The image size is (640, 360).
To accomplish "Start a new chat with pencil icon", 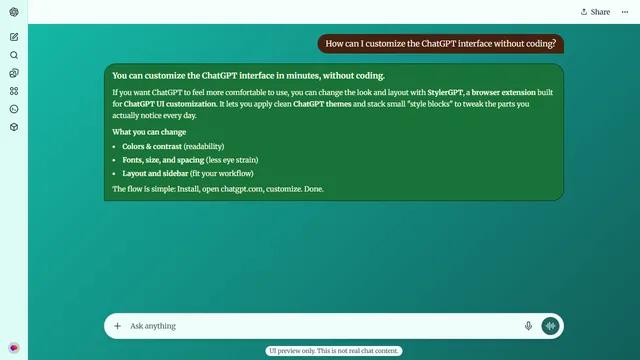I will click(x=14, y=37).
